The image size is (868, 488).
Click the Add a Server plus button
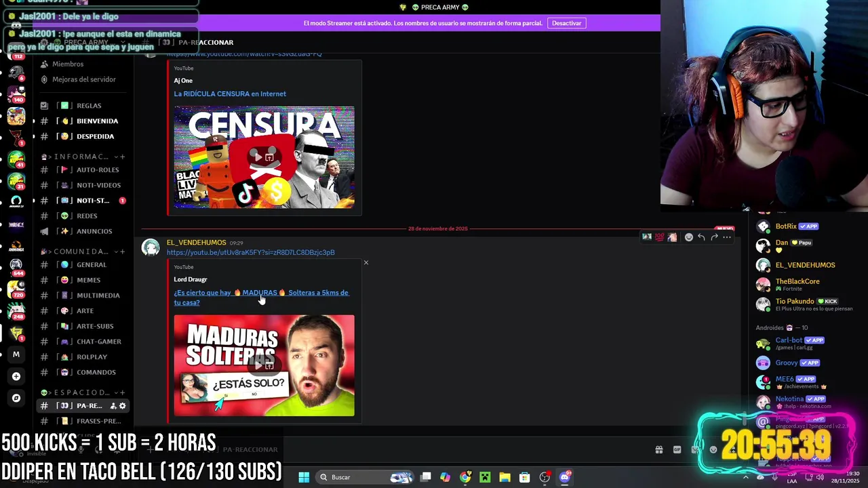coord(16,376)
